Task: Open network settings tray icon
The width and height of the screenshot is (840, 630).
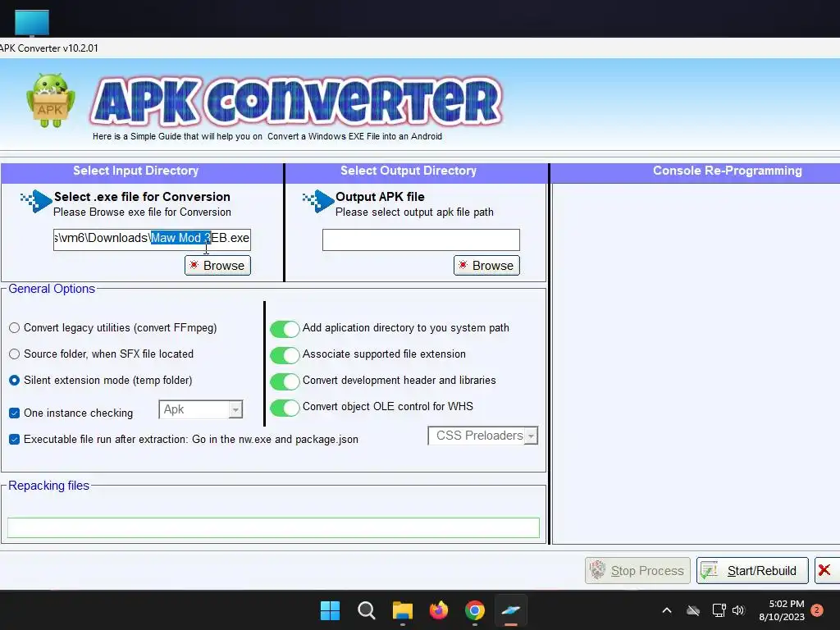Action: coord(719,610)
